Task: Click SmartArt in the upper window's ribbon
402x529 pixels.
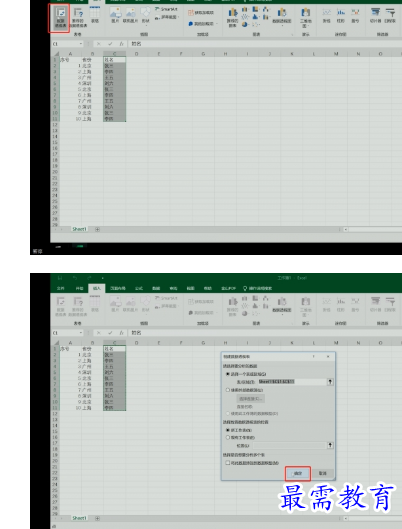Action: (x=166, y=9)
